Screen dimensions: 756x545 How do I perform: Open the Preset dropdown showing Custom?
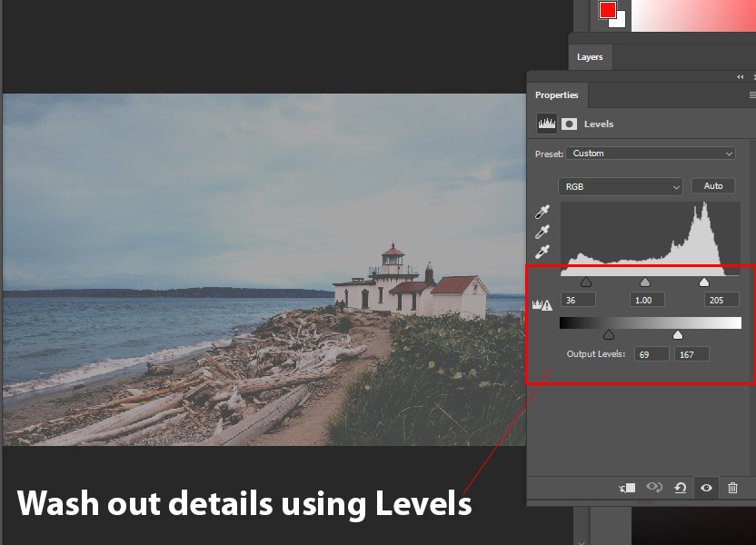point(651,154)
